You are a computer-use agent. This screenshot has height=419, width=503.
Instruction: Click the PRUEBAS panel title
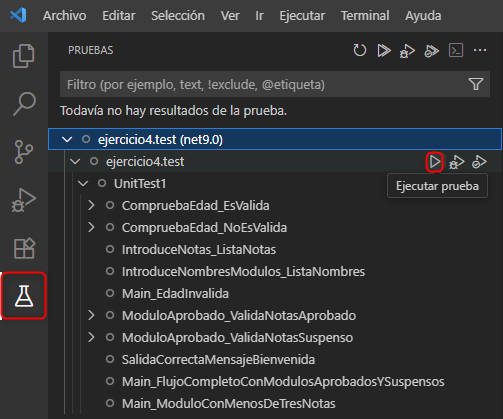point(91,50)
